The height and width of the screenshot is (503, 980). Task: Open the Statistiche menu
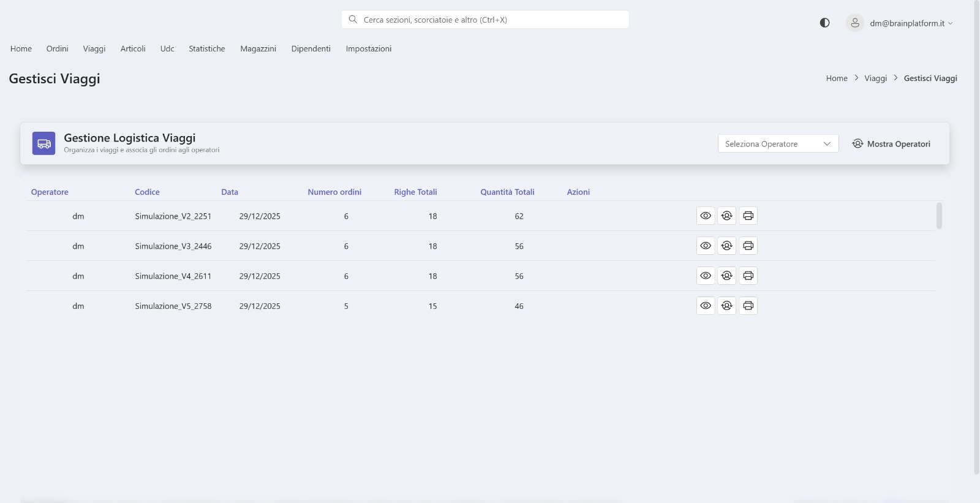207,48
